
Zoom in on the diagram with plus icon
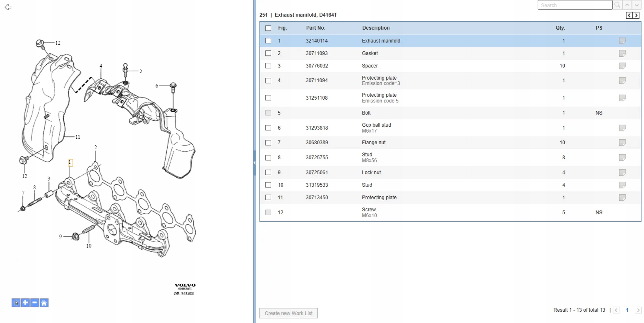(25, 303)
